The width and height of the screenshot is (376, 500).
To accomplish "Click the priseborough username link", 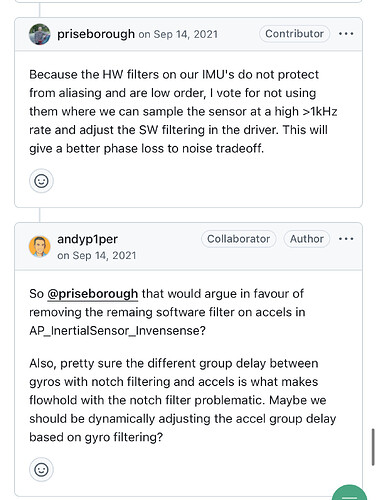I will pos(96,34).
